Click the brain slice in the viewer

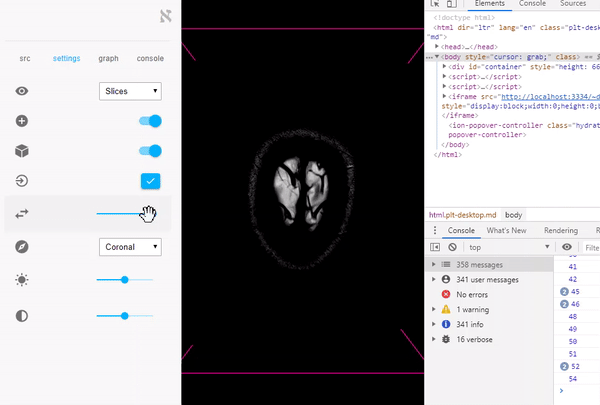302,194
